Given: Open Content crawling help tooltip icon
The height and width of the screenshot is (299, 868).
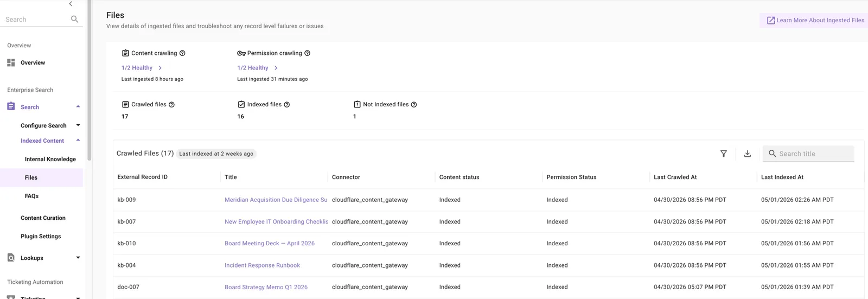Looking at the screenshot, I should coord(182,53).
